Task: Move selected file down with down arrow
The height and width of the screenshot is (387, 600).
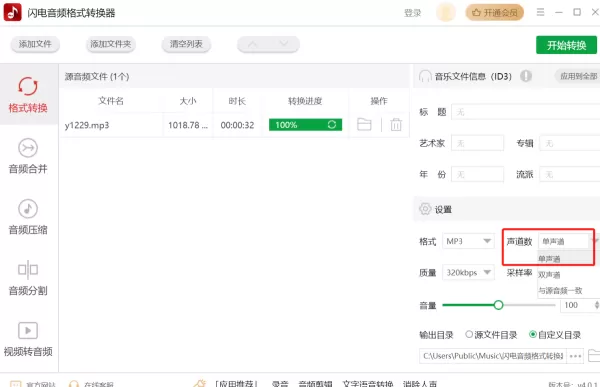Action: coord(284,44)
